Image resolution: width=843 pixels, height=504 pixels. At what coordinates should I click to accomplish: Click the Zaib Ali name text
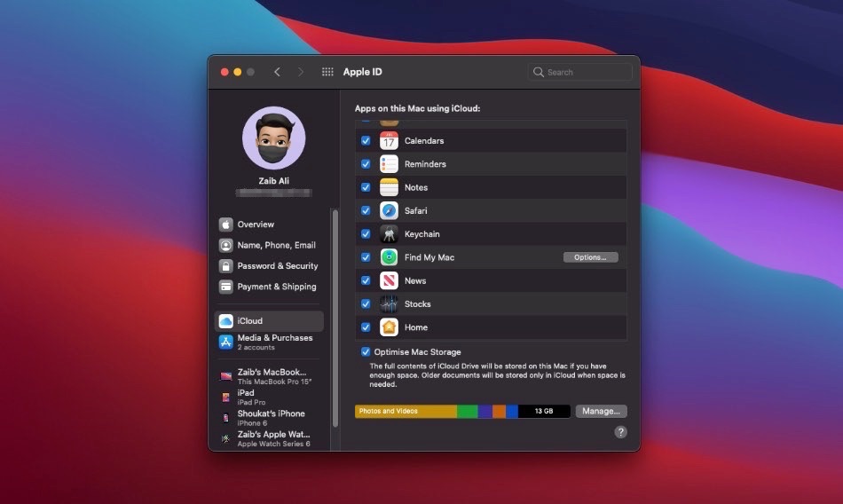tap(273, 181)
